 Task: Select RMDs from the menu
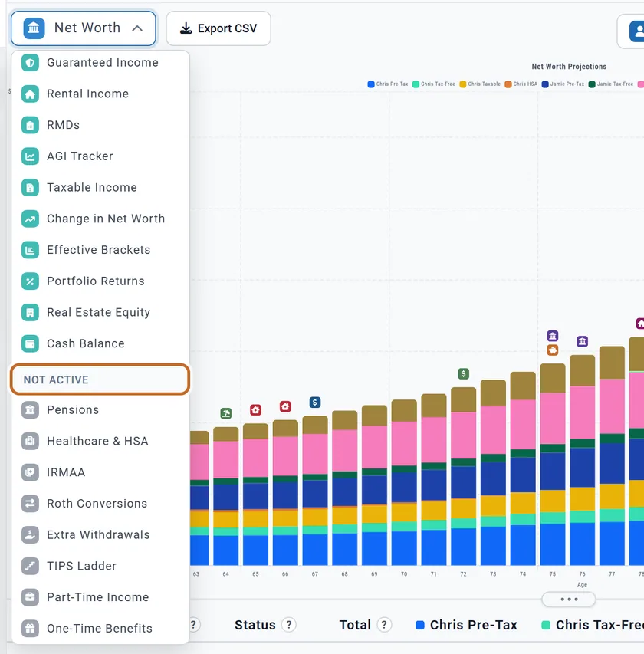pos(100,125)
